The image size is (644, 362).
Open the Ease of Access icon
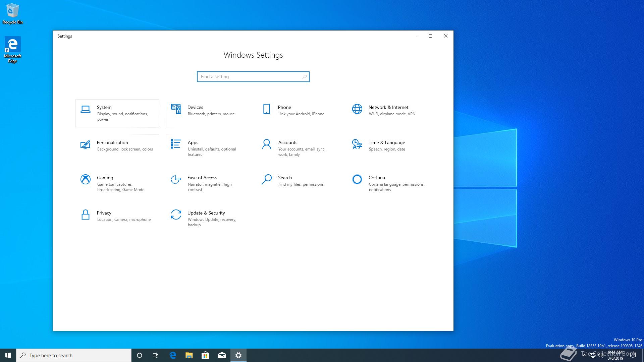click(176, 179)
